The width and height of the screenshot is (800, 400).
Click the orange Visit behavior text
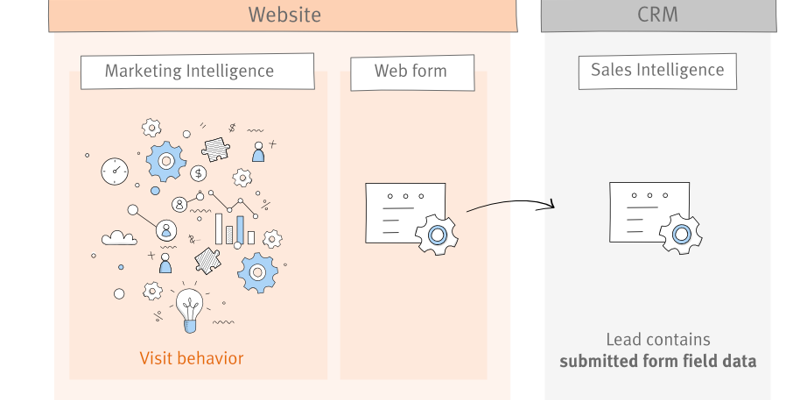[x=191, y=358]
